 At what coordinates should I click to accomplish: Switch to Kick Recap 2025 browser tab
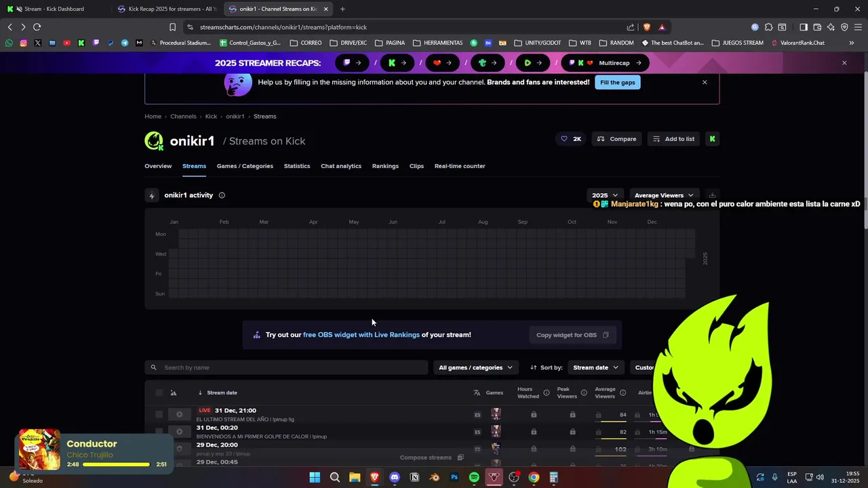coord(167,9)
